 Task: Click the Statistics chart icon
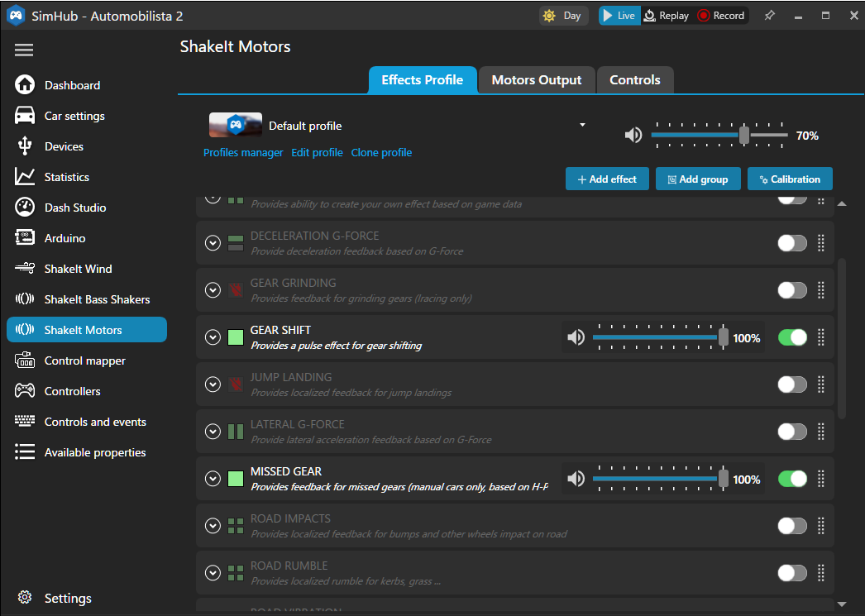point(24,177)
